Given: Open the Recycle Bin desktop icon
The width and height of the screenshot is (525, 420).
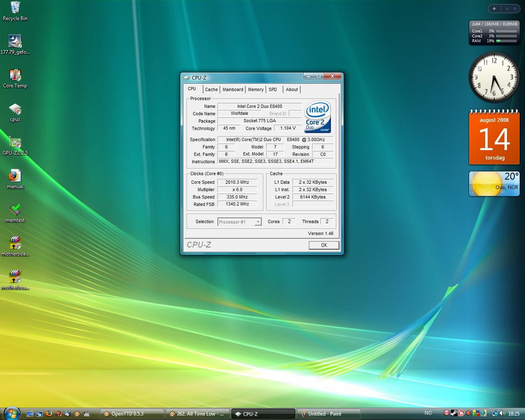Looking at the screenshot, I should click(15, 11).
